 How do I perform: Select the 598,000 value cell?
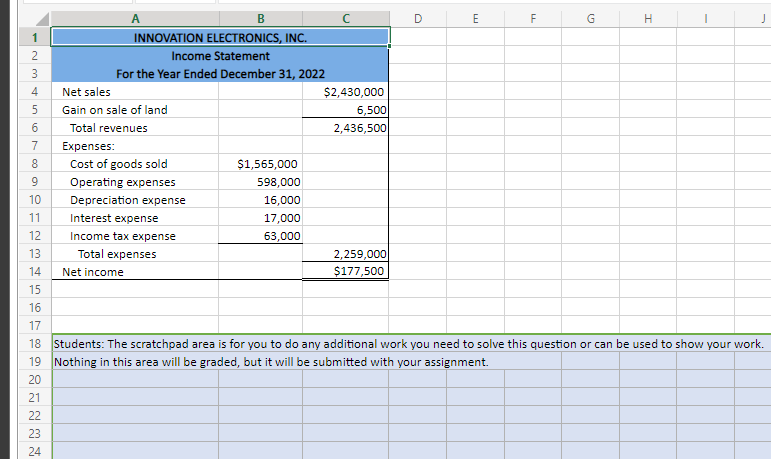(x=261, y=182)
